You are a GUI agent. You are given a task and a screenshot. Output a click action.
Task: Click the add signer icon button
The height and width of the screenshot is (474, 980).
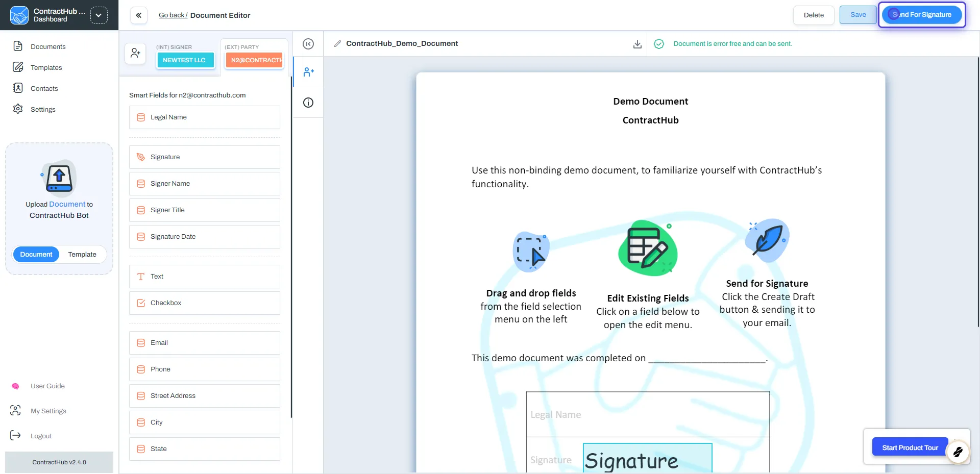coord(135,53)
